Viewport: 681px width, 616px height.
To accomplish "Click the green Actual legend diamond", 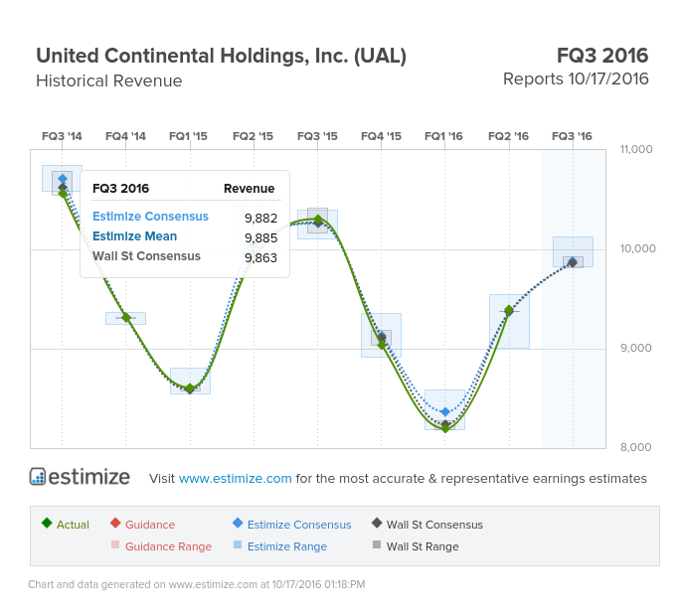I will (47, 523).
